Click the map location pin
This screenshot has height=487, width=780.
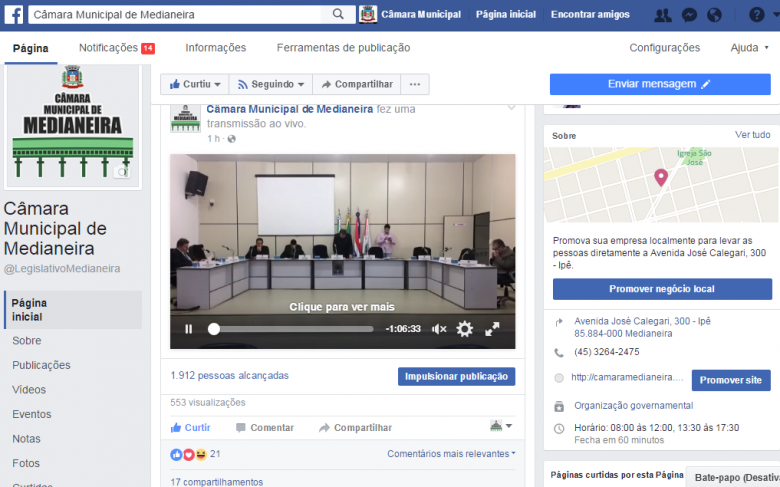point(661,177)
